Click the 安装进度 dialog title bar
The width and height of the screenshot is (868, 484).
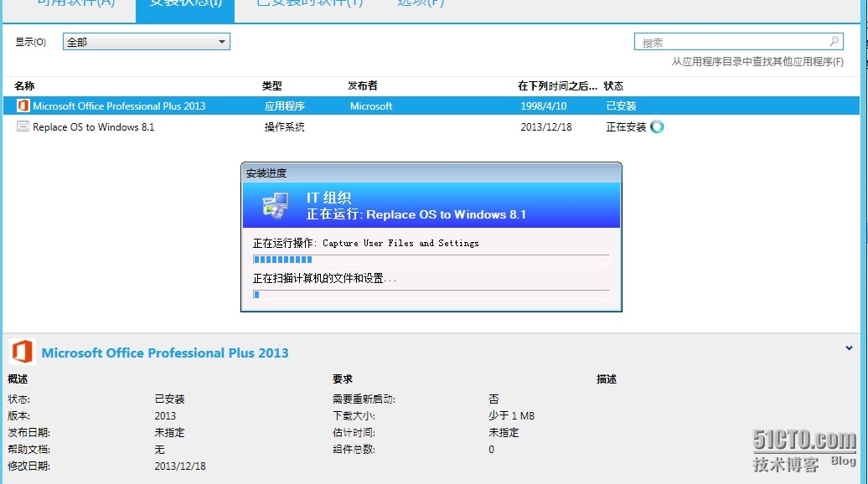click(x=431, y=173)
